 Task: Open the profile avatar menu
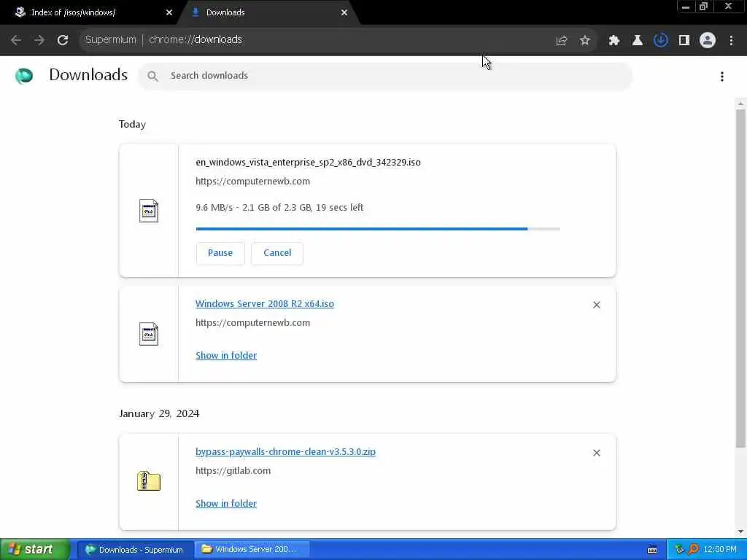(708, 41)
